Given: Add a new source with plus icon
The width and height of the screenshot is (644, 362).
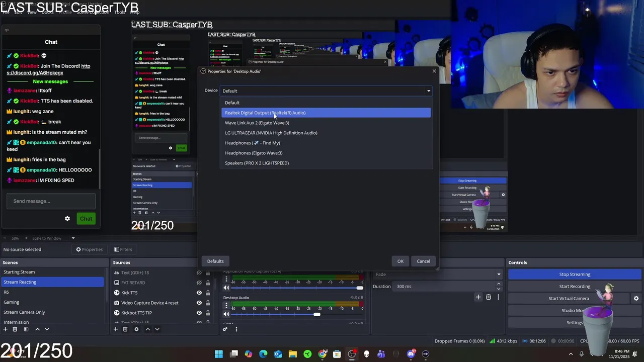Looking at the screenshot, I should (115, 329).
